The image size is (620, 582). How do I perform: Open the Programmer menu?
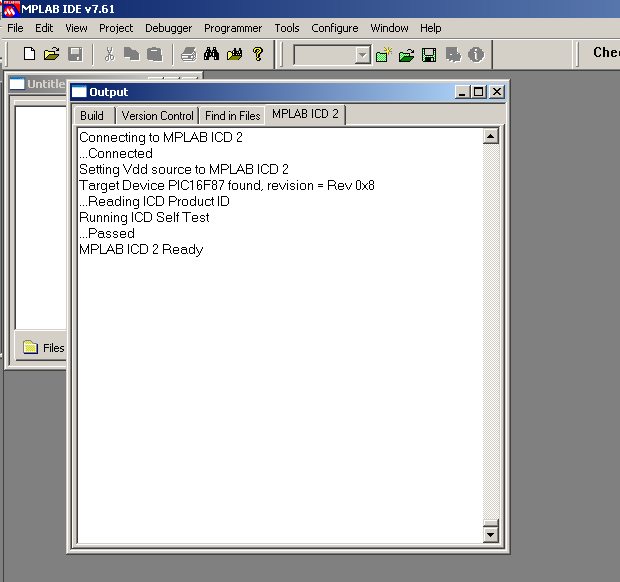pyautogui.click(x=232, y=28)
